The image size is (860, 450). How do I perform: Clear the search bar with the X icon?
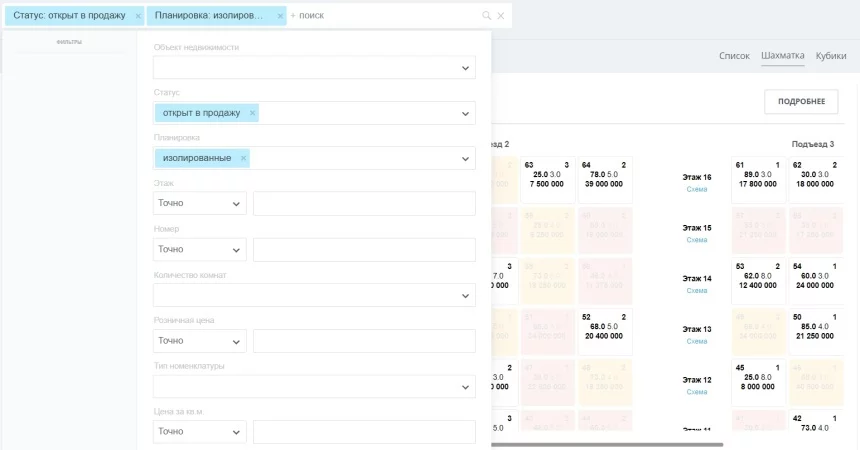point(501,16)
